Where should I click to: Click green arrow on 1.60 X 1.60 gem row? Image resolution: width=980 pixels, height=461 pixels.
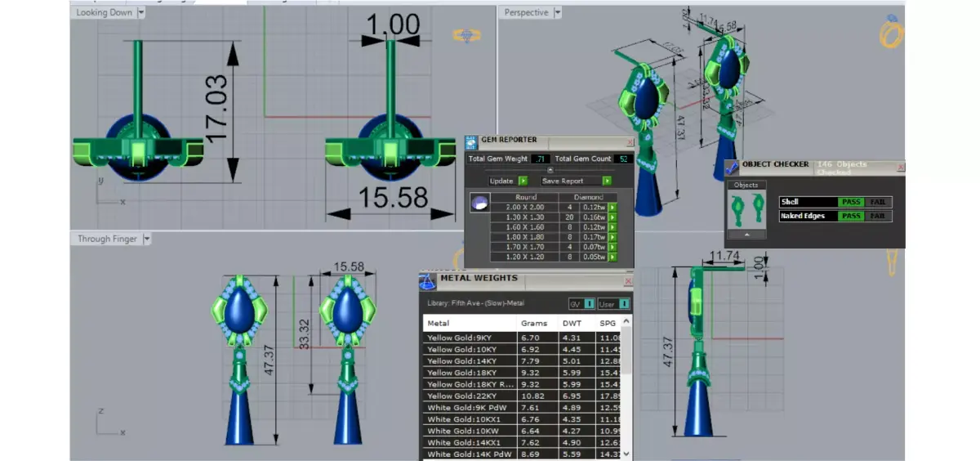tap(612, 227)
